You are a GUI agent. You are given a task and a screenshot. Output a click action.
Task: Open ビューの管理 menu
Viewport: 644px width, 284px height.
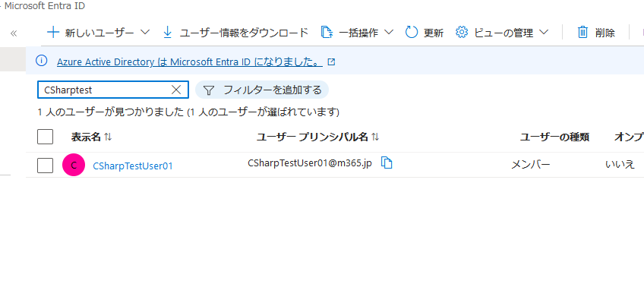[504, 33]
